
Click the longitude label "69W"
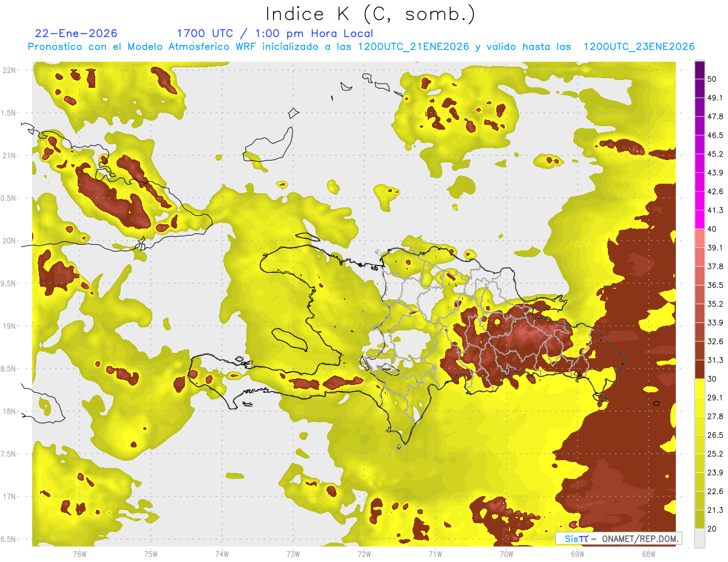pos(577,554)
